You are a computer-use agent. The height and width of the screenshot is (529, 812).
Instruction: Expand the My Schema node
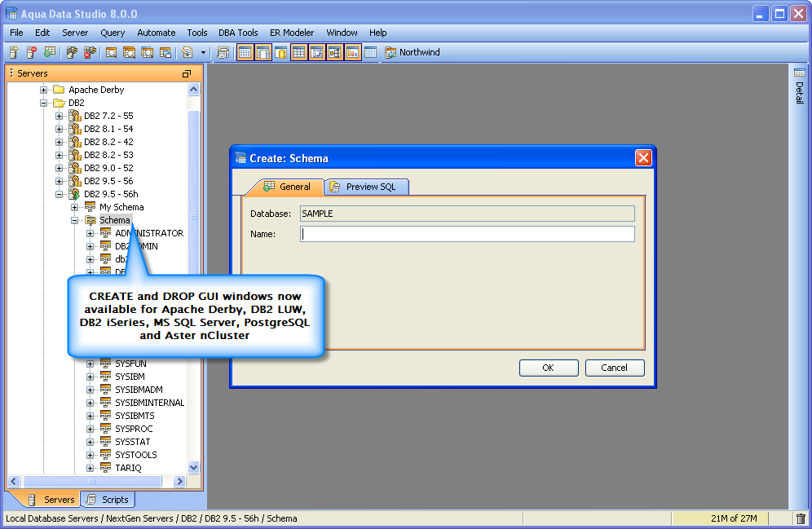[74, 207]
